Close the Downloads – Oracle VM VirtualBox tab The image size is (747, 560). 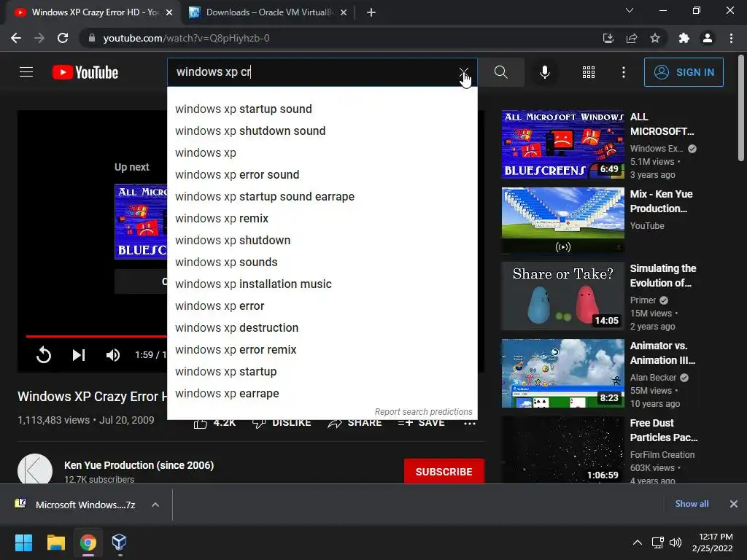[x=344, y=12]
